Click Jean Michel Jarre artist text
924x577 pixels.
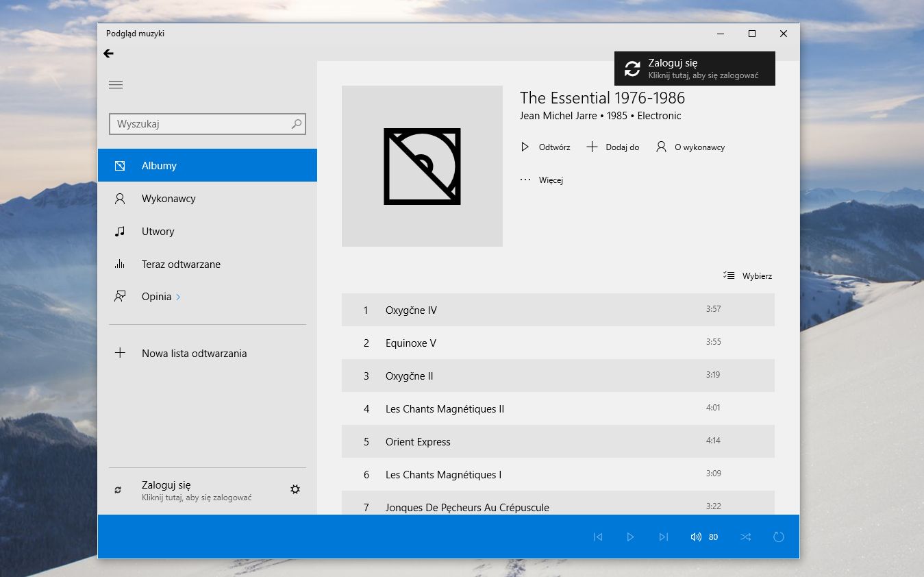(x=558, y=116)
